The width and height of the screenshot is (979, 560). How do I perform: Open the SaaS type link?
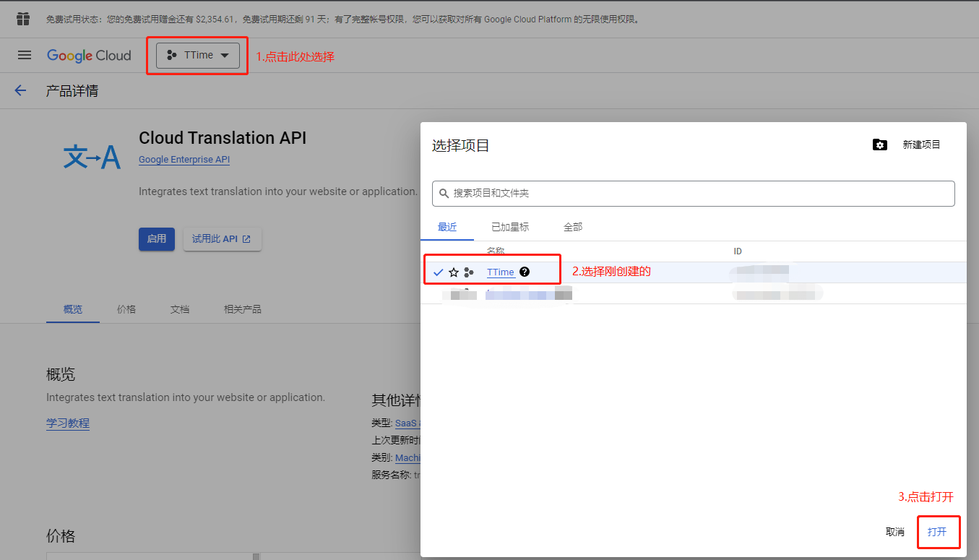tap(407, 423)
